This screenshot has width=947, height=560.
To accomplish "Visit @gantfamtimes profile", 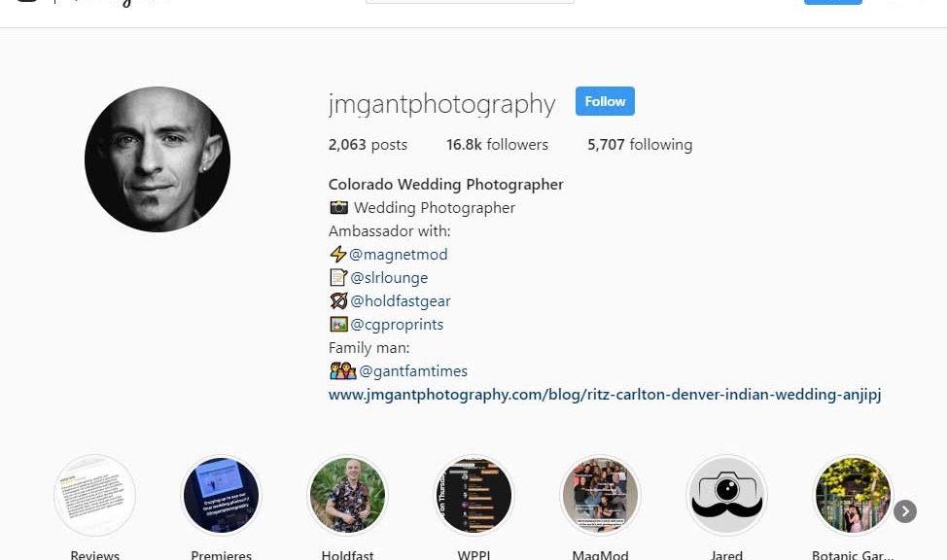I will coord(413,371).
